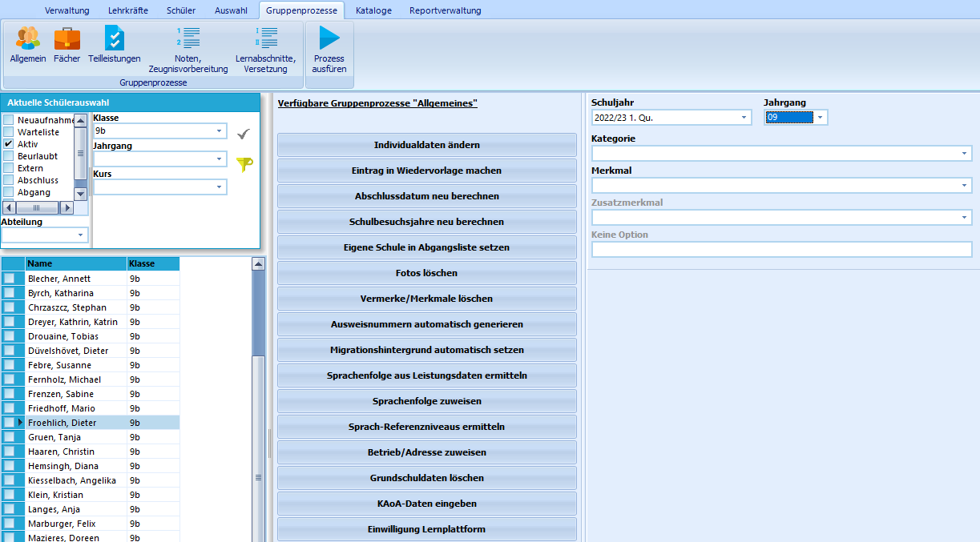Open Lernabschnitte, Versetzung icon
This screenshot has height=542, width=980.
point(266,50)
